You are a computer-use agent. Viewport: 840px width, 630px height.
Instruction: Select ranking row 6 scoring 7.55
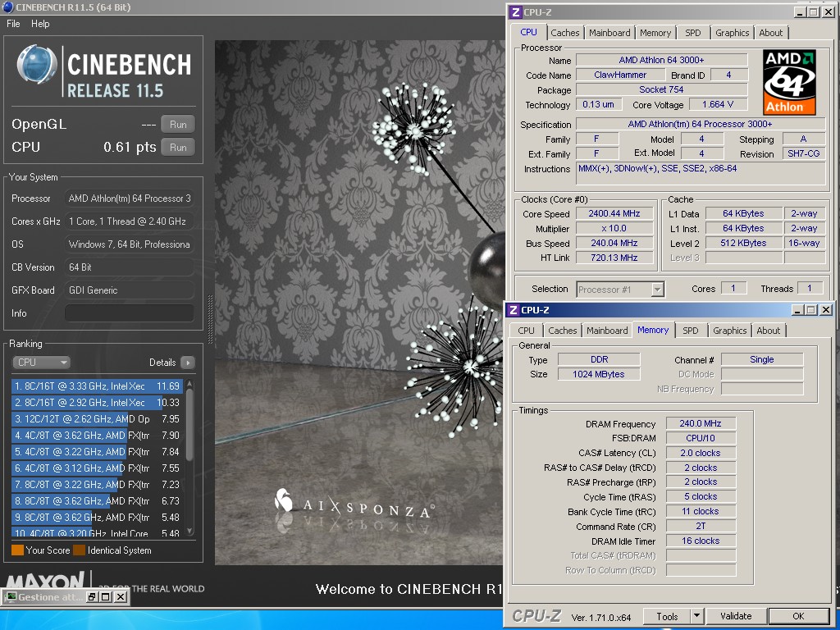[97, 468]
